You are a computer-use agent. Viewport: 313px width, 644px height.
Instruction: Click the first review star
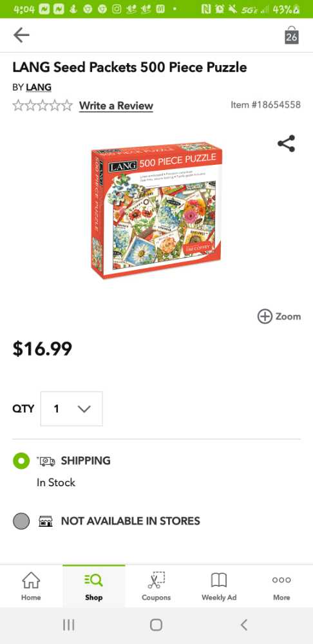tap(18, 106)
